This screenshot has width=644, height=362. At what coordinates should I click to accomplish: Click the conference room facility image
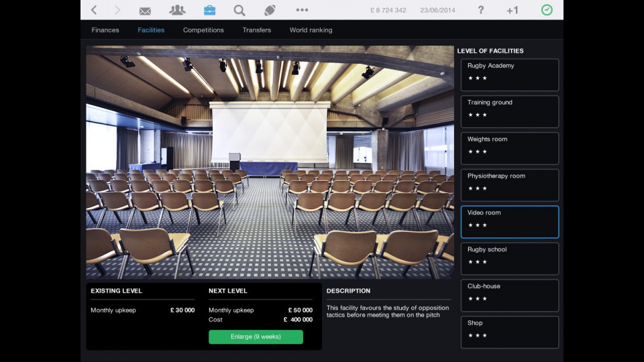pyautogui.click(x=270, y=162)
